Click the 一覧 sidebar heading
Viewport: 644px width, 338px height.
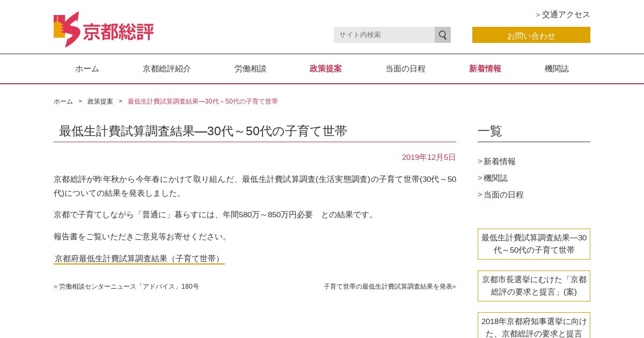click(490, 131)
